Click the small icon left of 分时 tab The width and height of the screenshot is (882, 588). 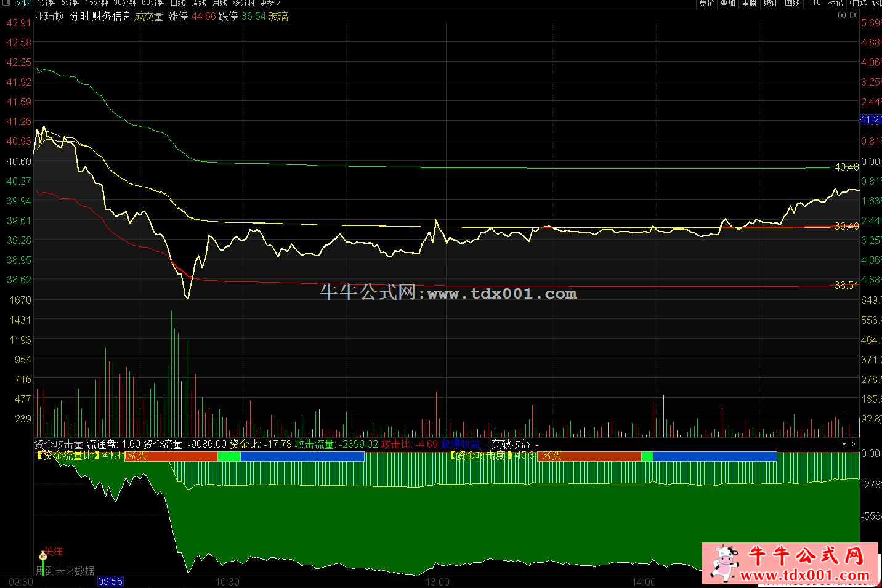coord(6,3)
